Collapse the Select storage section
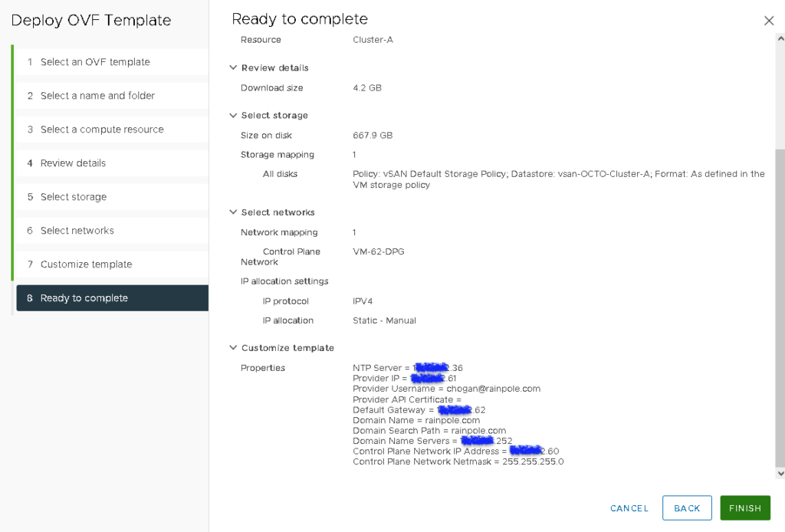Viewport: 785px width, 532px height. click(233, 115)
